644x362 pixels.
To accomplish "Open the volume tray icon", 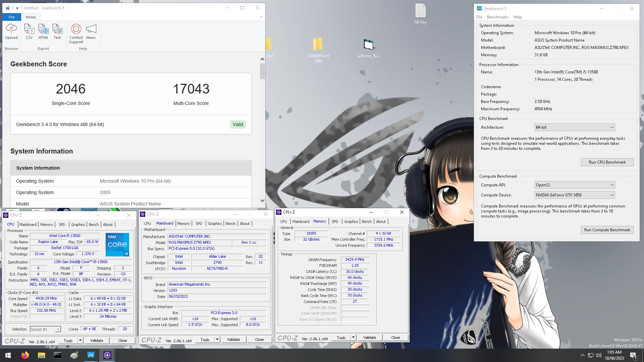I will pyautogui.click(x=599, y=355).
